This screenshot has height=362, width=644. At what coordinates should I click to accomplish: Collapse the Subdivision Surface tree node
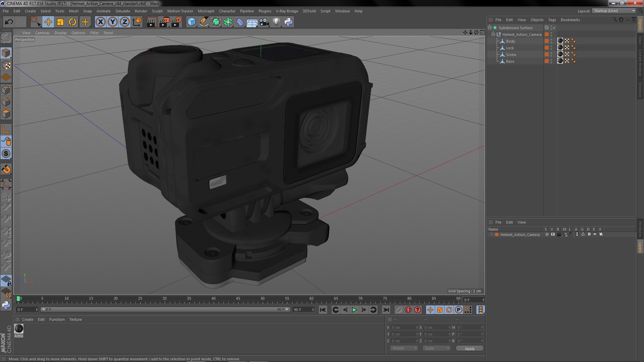pos(490,28)
